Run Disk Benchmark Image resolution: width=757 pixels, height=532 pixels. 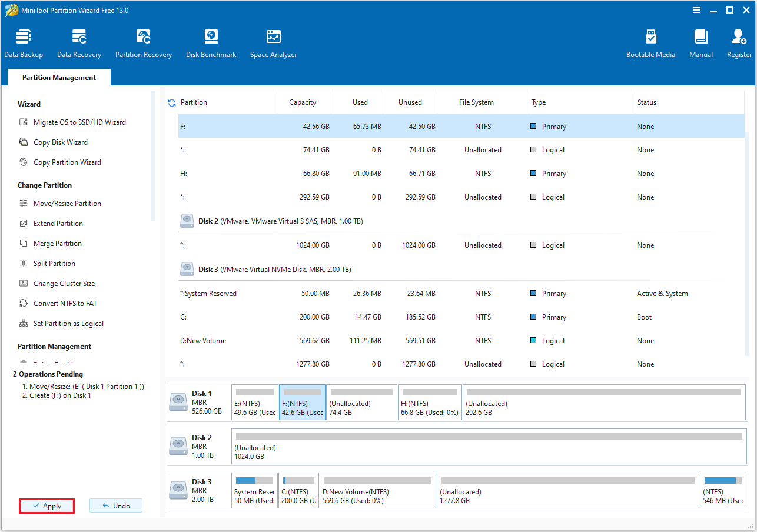(x=211, y=41)
